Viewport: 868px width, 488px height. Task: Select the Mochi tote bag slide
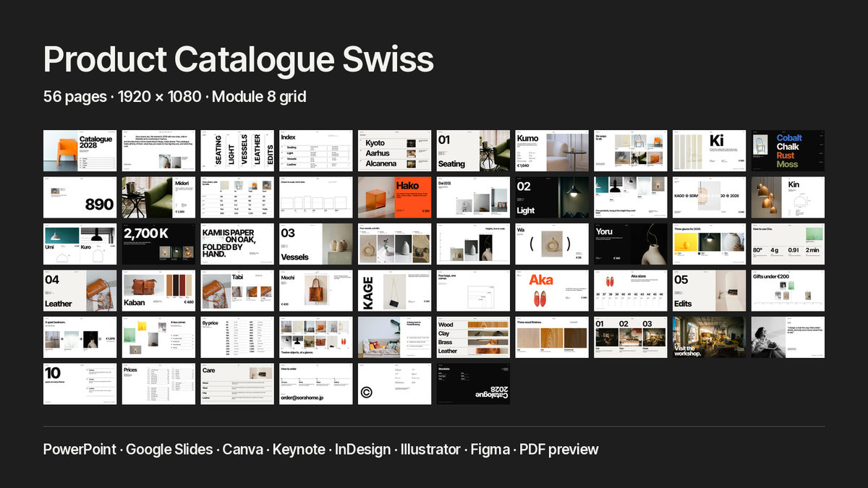(316, 291)
